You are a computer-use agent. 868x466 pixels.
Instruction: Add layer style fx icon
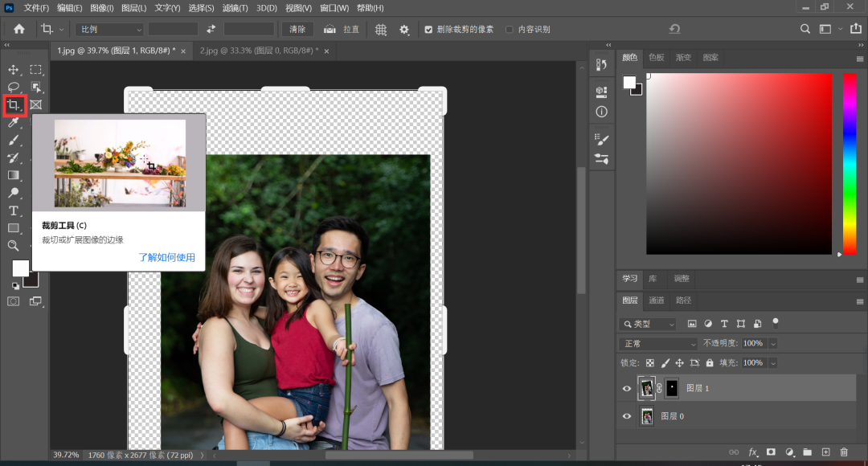click(x=753, y=452)
